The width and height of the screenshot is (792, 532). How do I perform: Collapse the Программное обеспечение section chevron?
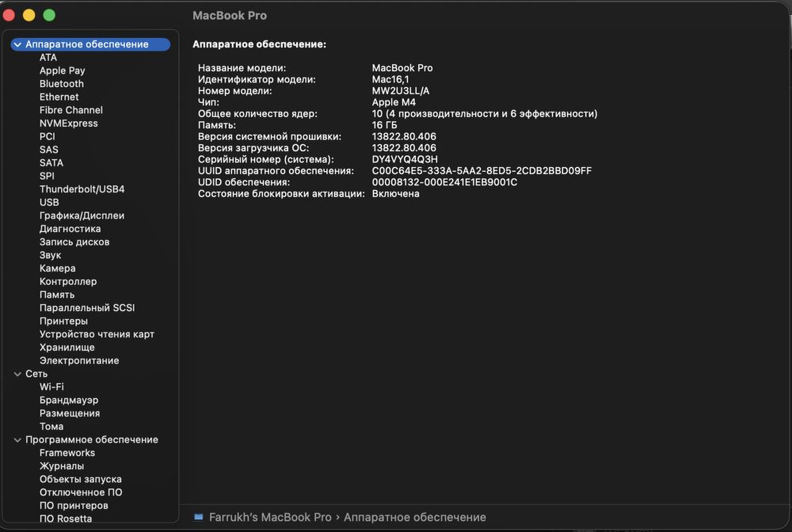[x=17, y=440]
